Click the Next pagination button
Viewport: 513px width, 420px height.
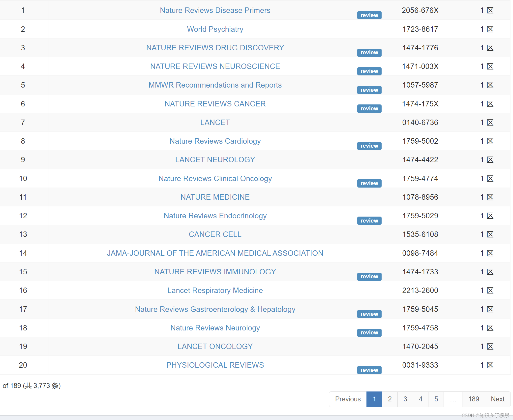(497, 399)
